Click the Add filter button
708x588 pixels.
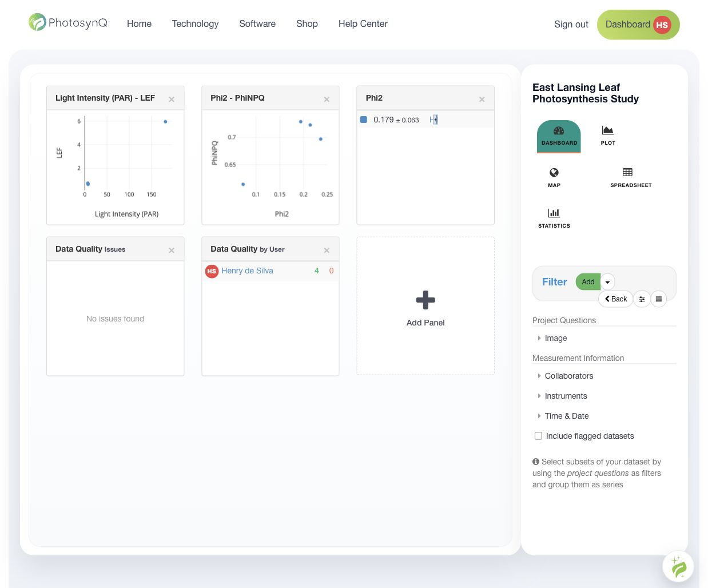[588, 282]
